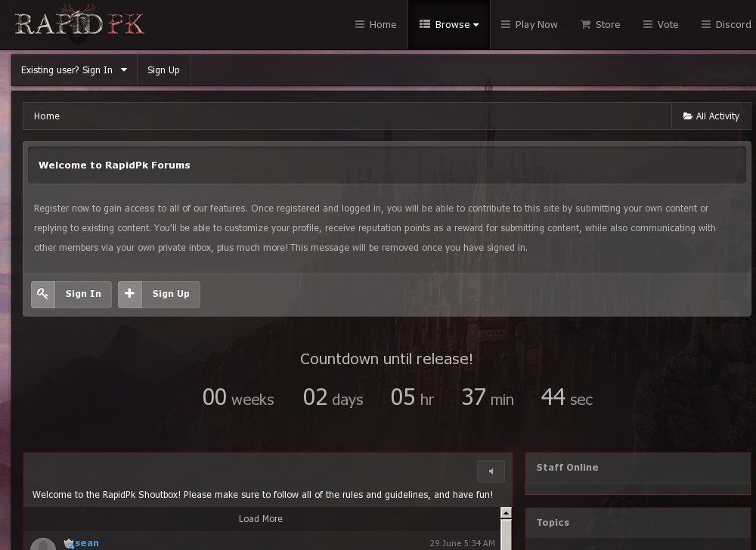
Task: Click the key icon Sign In button
Action: point(43,294)
